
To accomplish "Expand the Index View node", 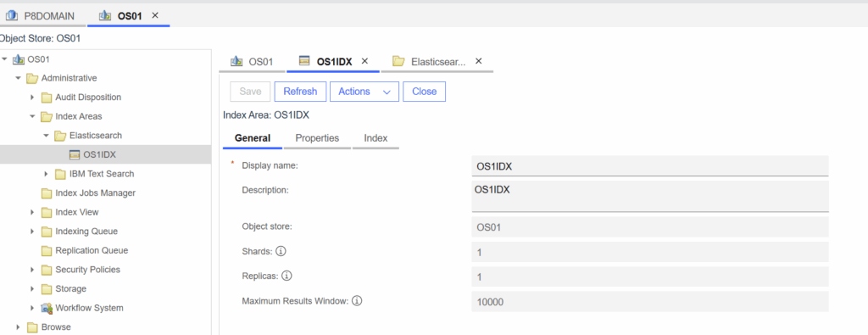I will coord(32,212).
